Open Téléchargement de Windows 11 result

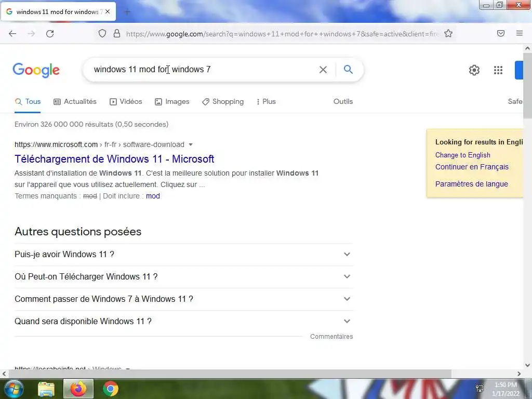(114, 159)
